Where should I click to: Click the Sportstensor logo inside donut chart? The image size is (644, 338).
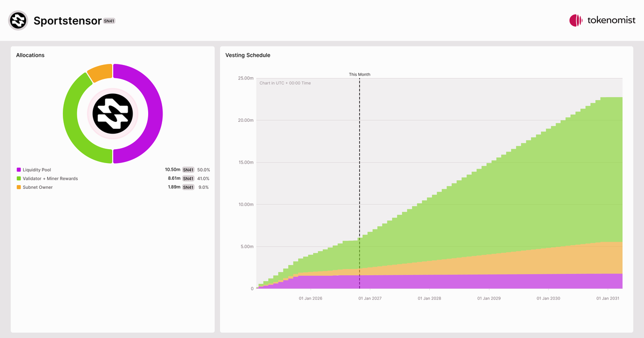tap(113, 113)
